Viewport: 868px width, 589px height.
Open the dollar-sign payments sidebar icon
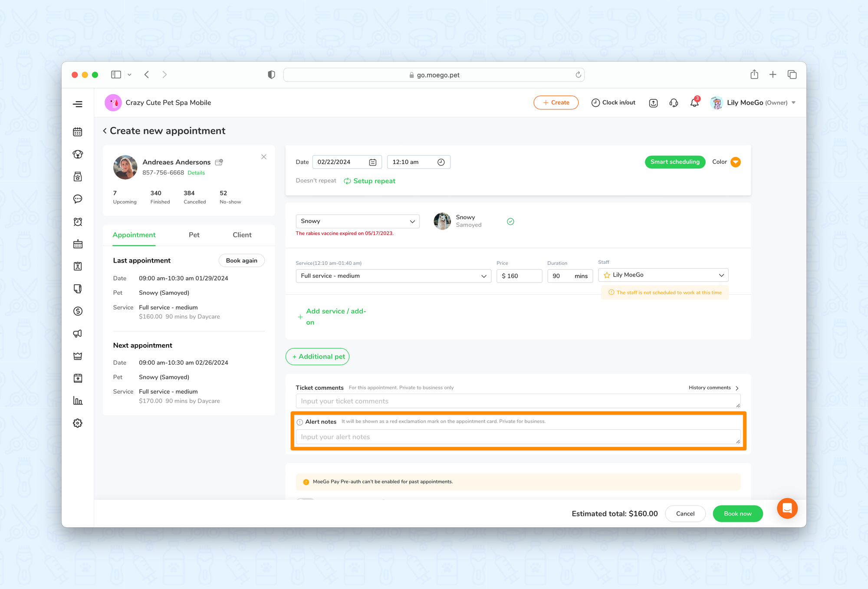(x=78, y=311)
